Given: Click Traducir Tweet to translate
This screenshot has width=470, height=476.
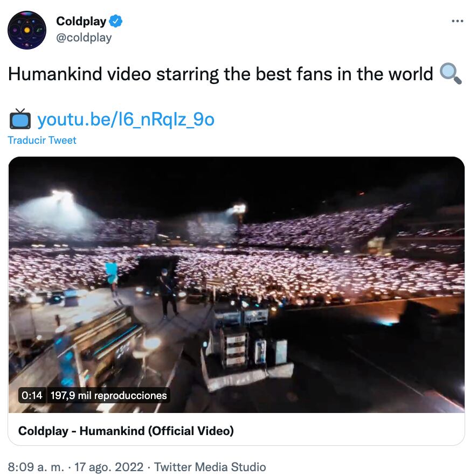Looking at the screenshot, I should pos(42,140).
